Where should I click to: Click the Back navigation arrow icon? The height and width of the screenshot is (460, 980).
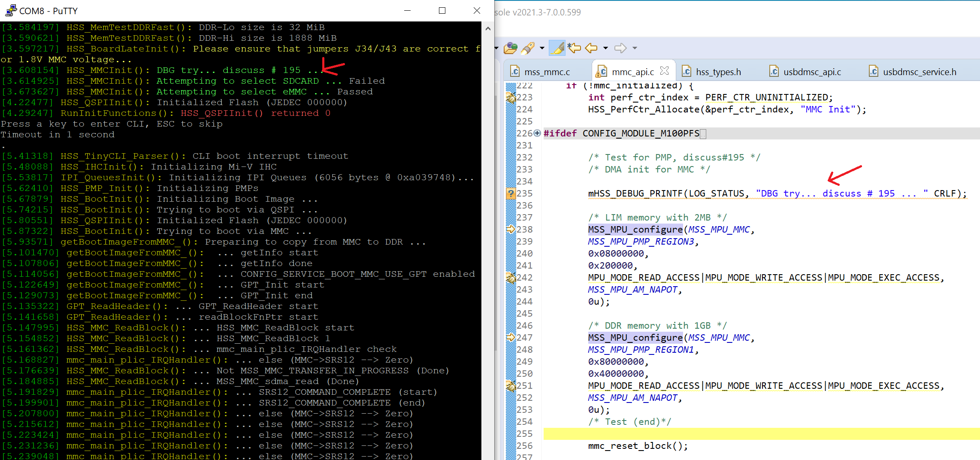[591, 48]
